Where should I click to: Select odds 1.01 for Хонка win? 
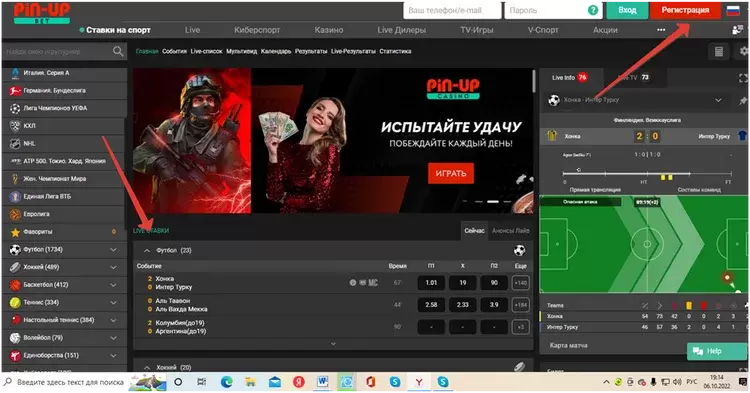pyautogui.click(x=431, y=283)
